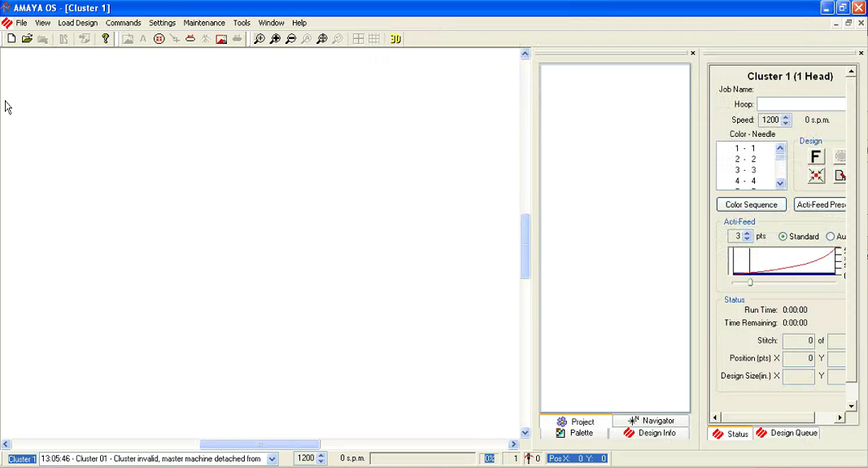Increase status bar speed 1200 stepper

(x=321, y=455)
